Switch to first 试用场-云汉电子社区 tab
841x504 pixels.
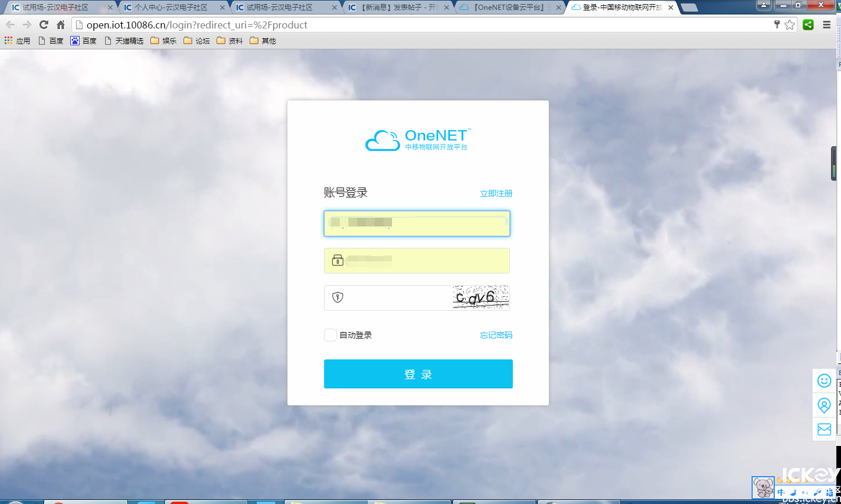tap(60, 8)
